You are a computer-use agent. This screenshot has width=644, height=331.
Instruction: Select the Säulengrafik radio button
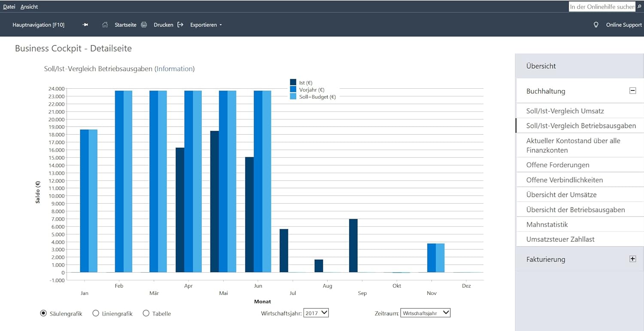[x=43, y=313]
